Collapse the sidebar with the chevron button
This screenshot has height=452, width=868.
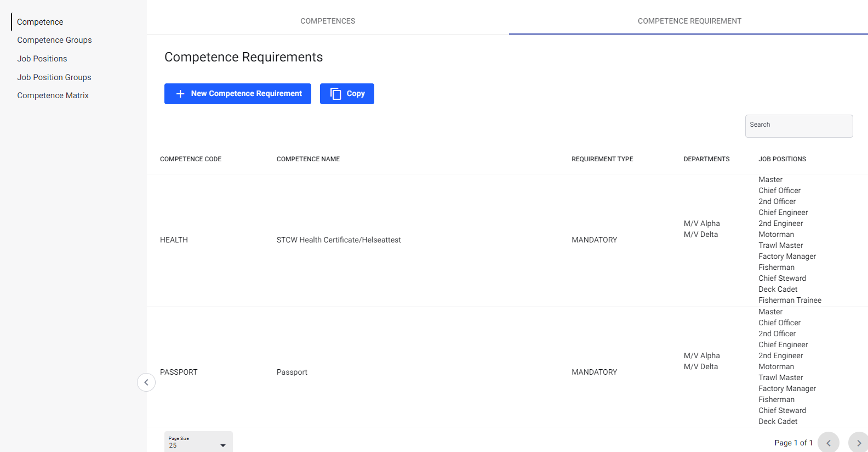(x=146, y=382)
